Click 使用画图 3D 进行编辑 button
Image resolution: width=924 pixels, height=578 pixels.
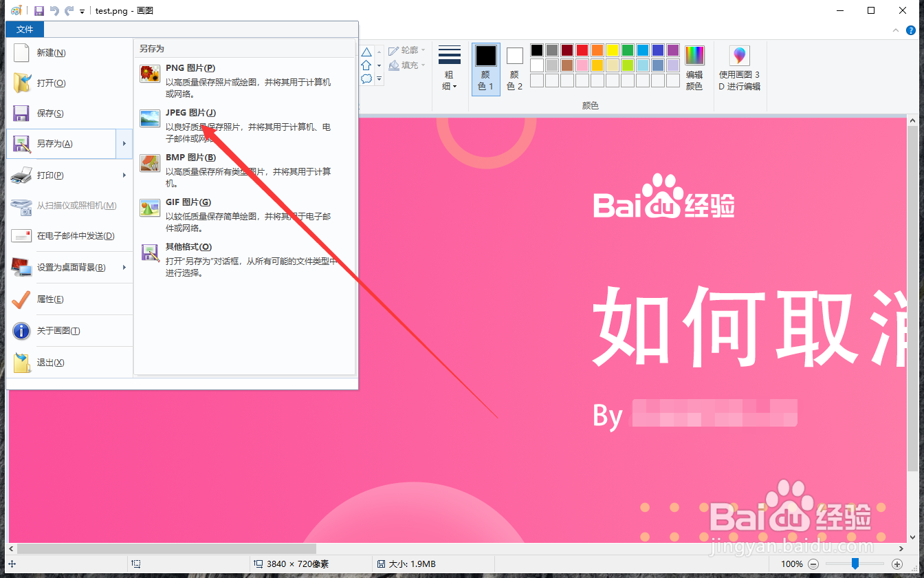click(739, 68)
